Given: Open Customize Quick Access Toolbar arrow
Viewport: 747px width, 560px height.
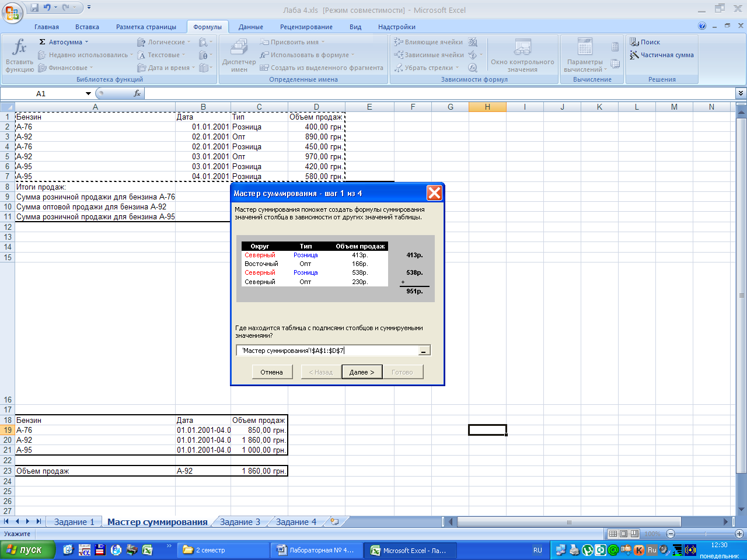Looking at the screenshot, I should [x=89, y=8].
